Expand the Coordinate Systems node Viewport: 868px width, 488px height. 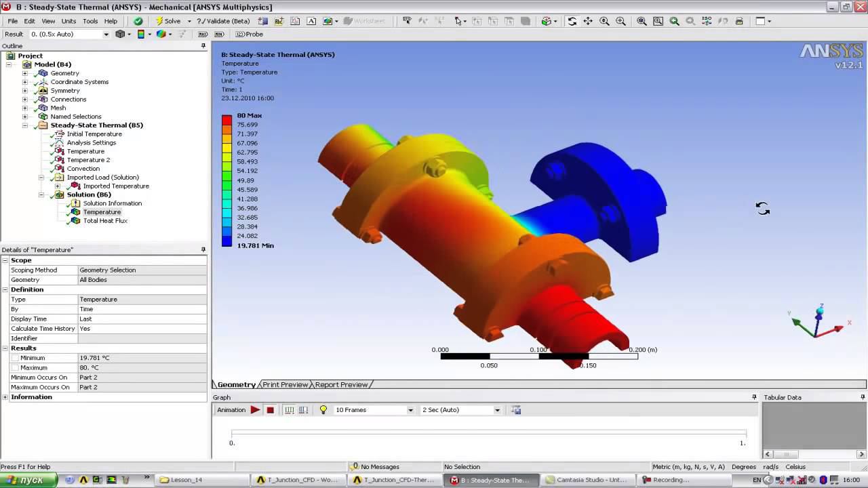point(25,82)
